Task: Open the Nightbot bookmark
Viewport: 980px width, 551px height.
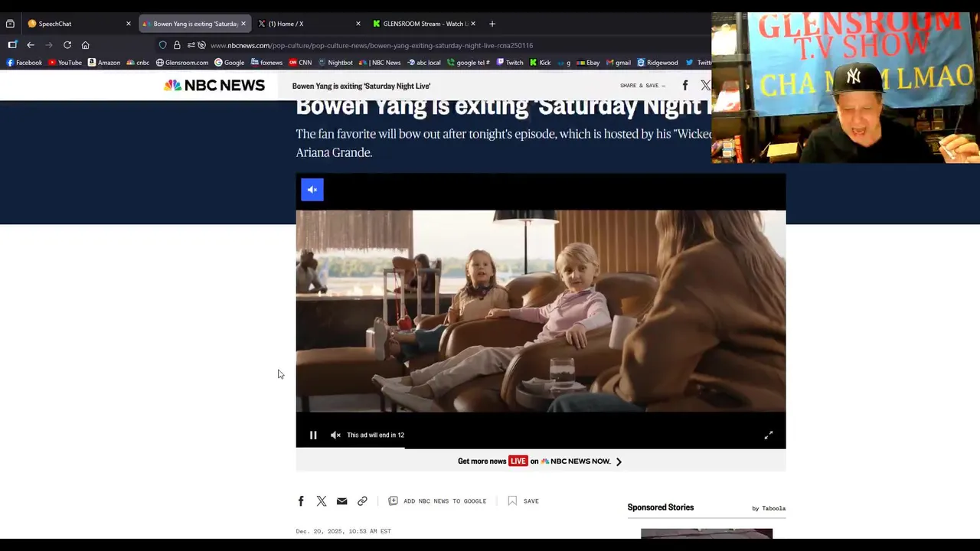Action: [x=335, y=63]
